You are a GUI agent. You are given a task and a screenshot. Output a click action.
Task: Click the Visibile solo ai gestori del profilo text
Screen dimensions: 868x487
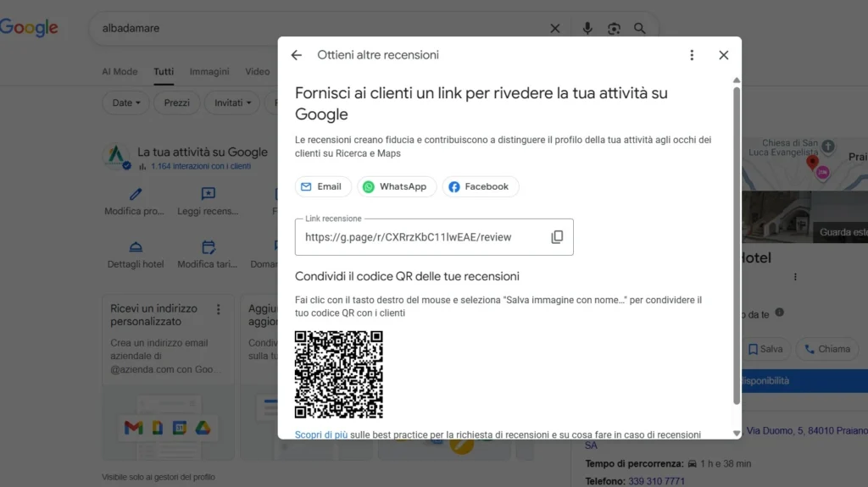point(159,477)
